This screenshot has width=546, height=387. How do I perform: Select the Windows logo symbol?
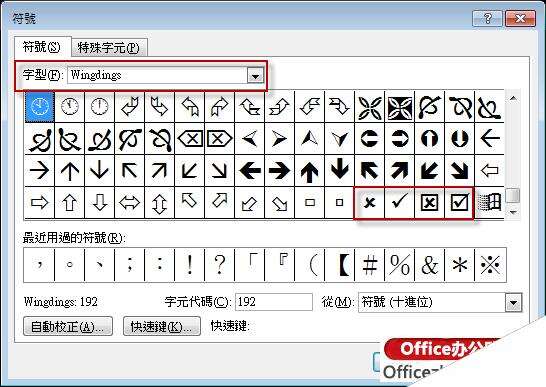click(x=490, y=202)
